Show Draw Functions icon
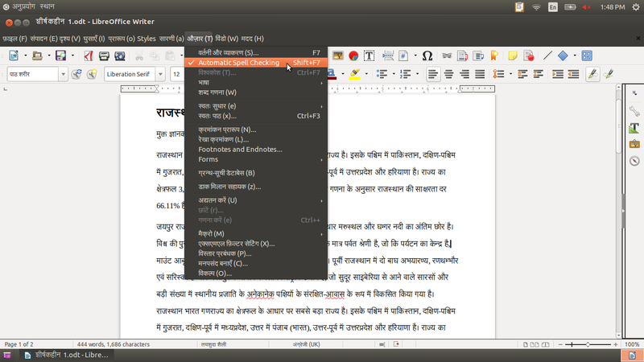Image resolution: width=644 pixels, height=362 pixels. pos(587,56)
